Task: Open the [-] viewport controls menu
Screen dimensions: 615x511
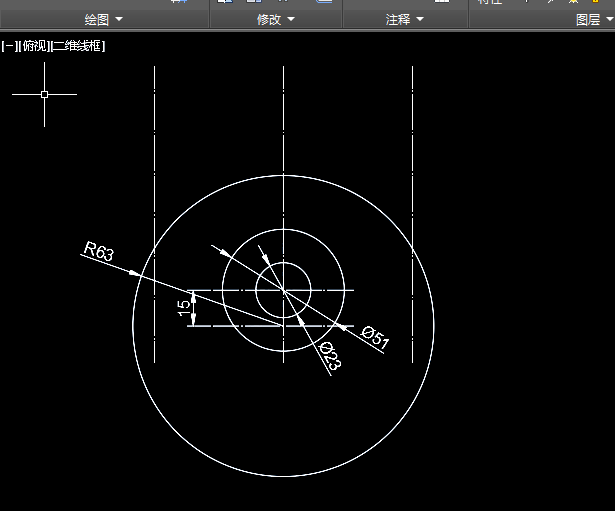Action: (8, 46)
